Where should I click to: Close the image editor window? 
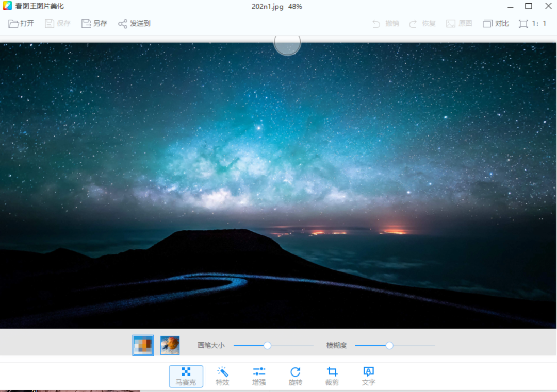[548, 6]
